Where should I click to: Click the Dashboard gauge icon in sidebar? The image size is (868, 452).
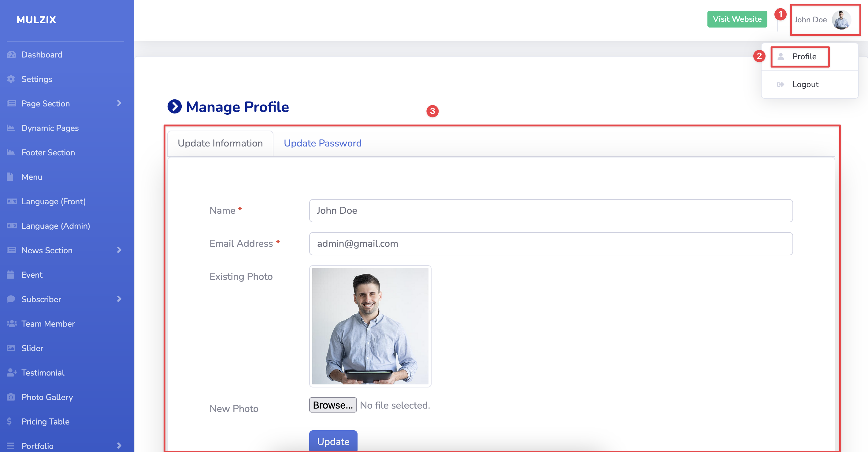11,54
